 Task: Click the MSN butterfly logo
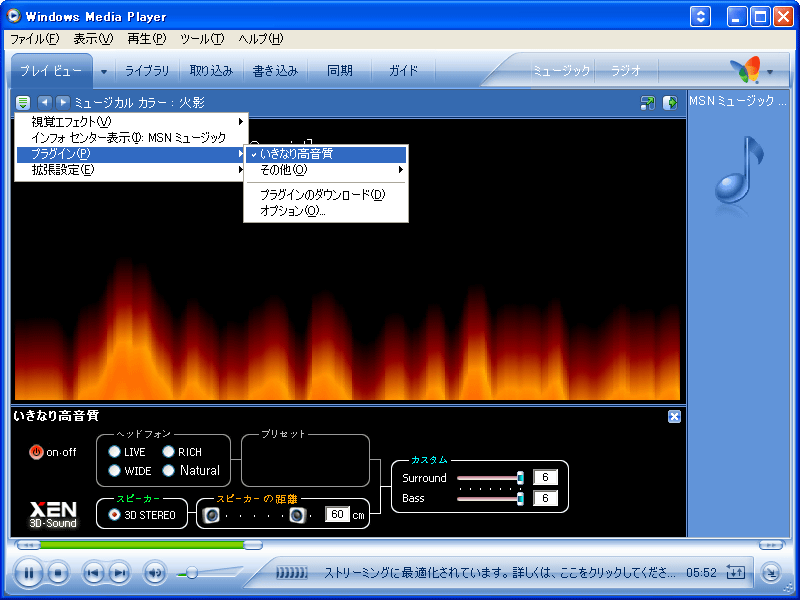pyautogui.click(x=745, y=70)
